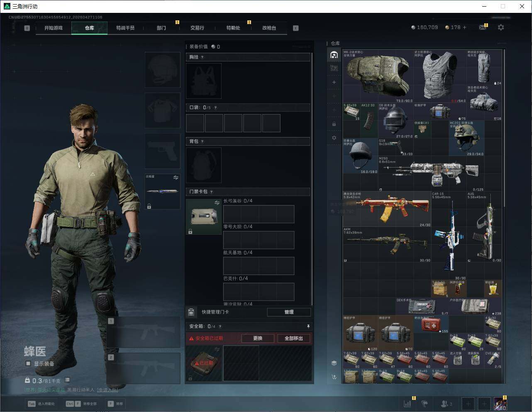Click the help icon next to 背包
This screenshot has width=532, height=412.
click(203, 142)
